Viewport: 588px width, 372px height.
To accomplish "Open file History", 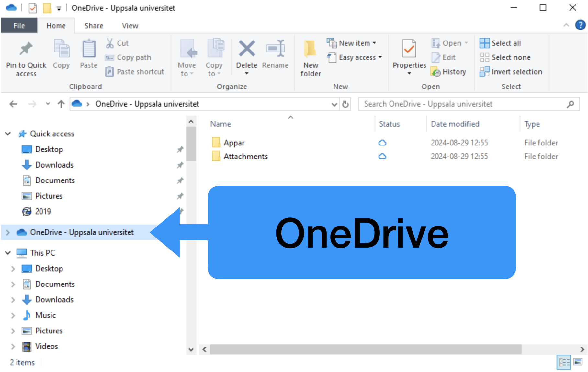I will (x=448, y=72).
